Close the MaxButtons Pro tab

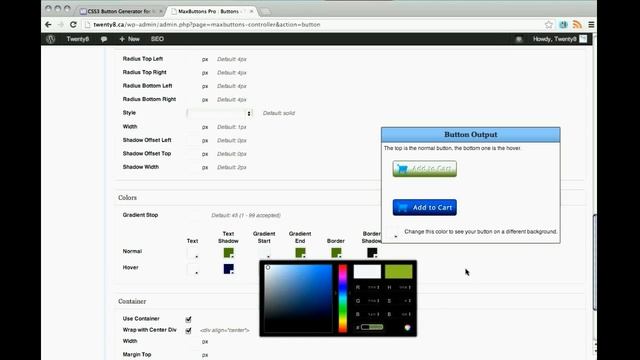251,11
